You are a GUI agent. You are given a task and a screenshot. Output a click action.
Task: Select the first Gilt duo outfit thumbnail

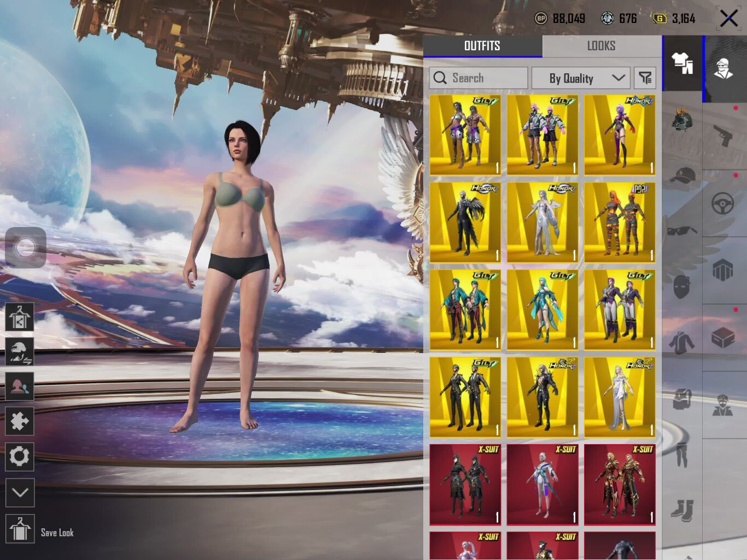point(465,135)
